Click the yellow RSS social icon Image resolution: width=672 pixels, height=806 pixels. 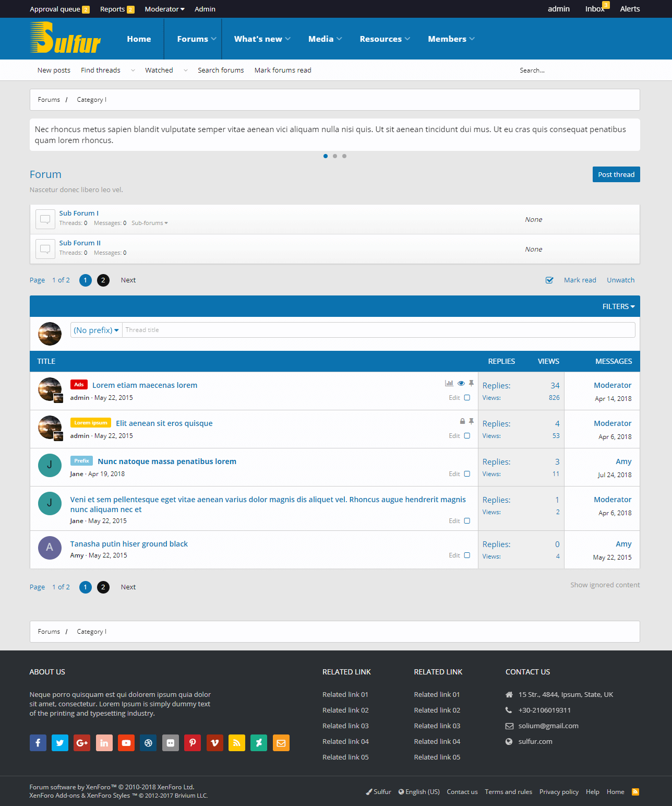[237, 743]
